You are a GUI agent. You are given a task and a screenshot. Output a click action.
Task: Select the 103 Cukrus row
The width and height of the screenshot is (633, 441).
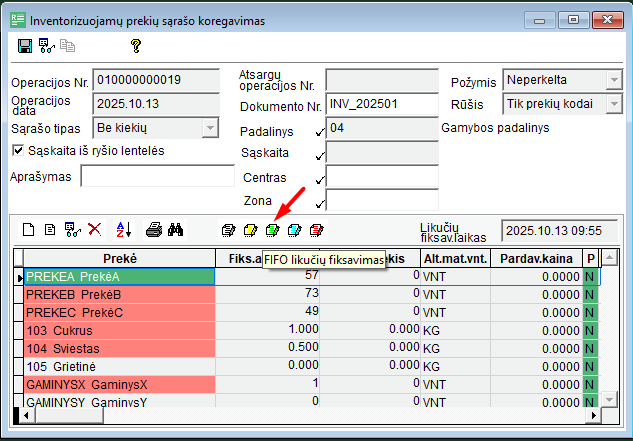click(x=119, y=329)
